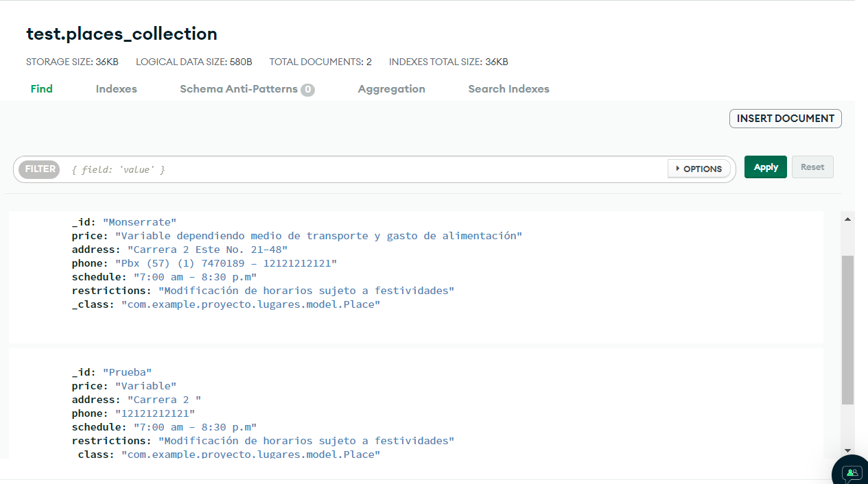Open the support chat bubble icon
The width and height of the screenshot is (868, 484).
(x=851, y=473)
